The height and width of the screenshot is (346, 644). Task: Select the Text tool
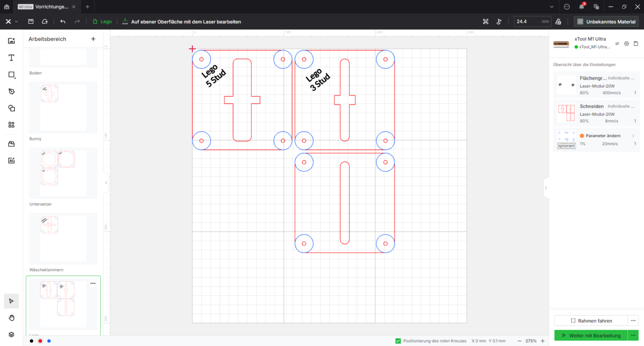click(11, 57)
